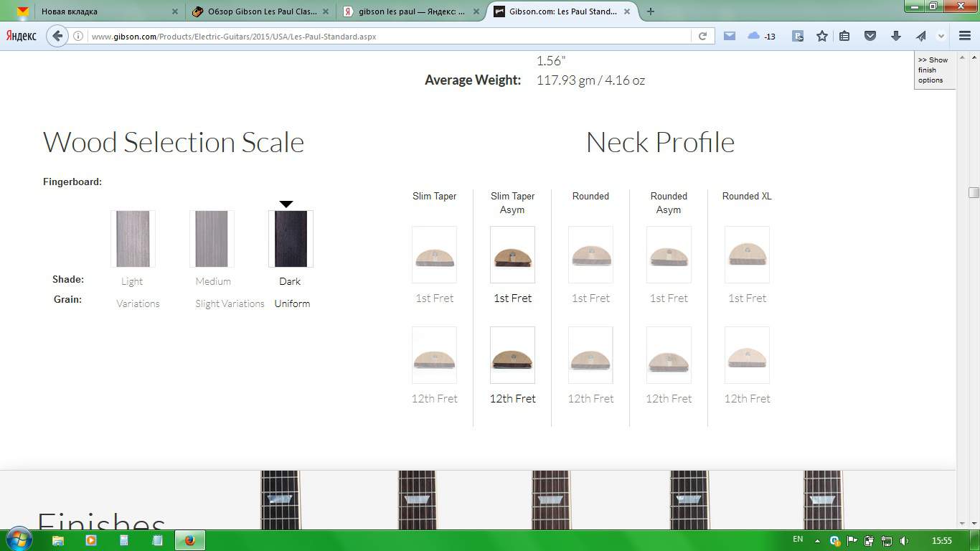Click the Rounded XL 12th Fret thumbnail
The image size is (980, 551).
pyautogui.click(x=747, y=355)
